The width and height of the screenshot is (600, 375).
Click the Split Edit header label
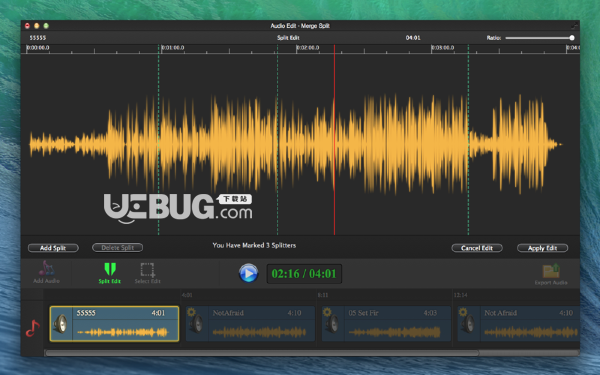pyautogui.click(x=288, y=38)
